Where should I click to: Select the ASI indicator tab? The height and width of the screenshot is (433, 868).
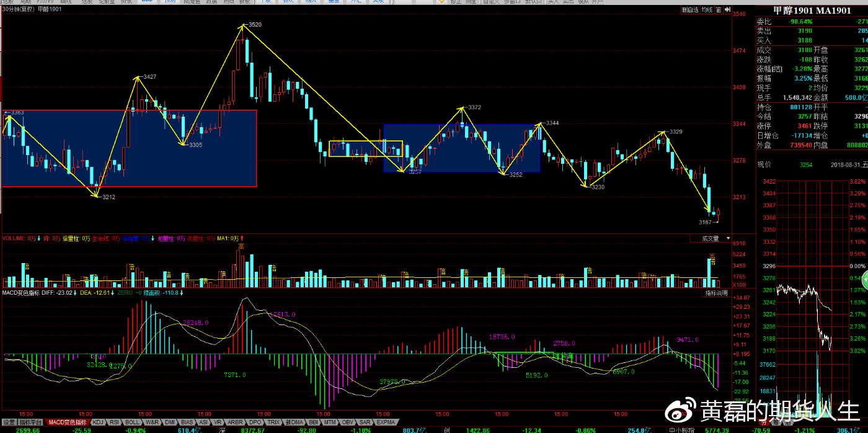coord(203,422)
